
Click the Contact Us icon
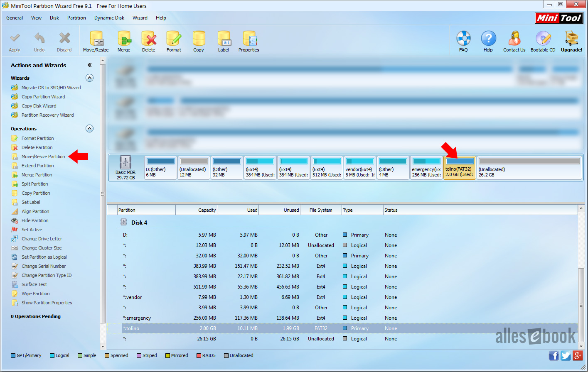coord(514,38)
